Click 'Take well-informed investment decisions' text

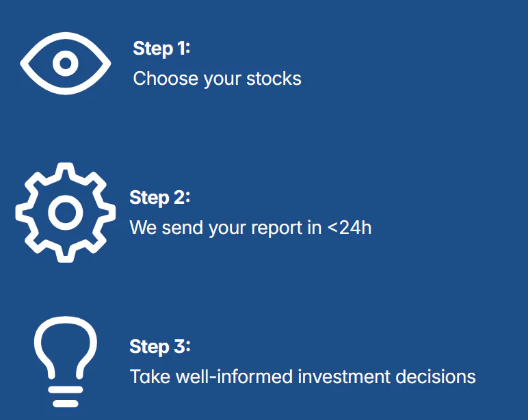click(x=303, y=376)
